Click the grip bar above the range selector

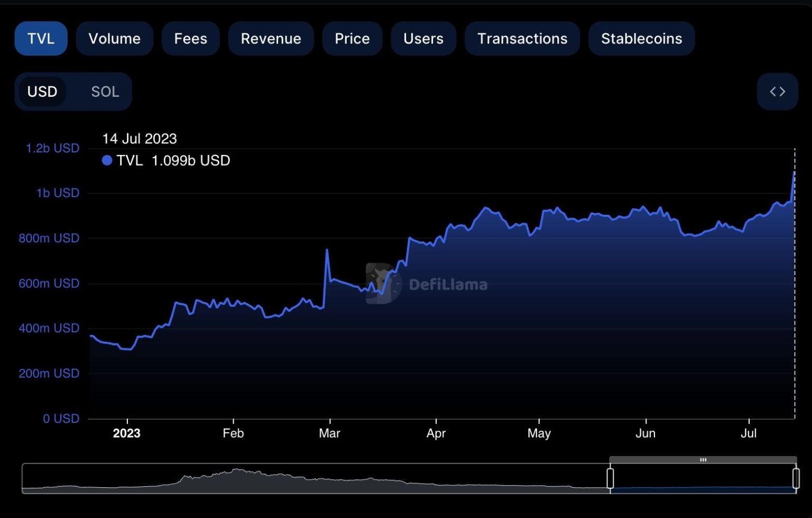[703, 460]
